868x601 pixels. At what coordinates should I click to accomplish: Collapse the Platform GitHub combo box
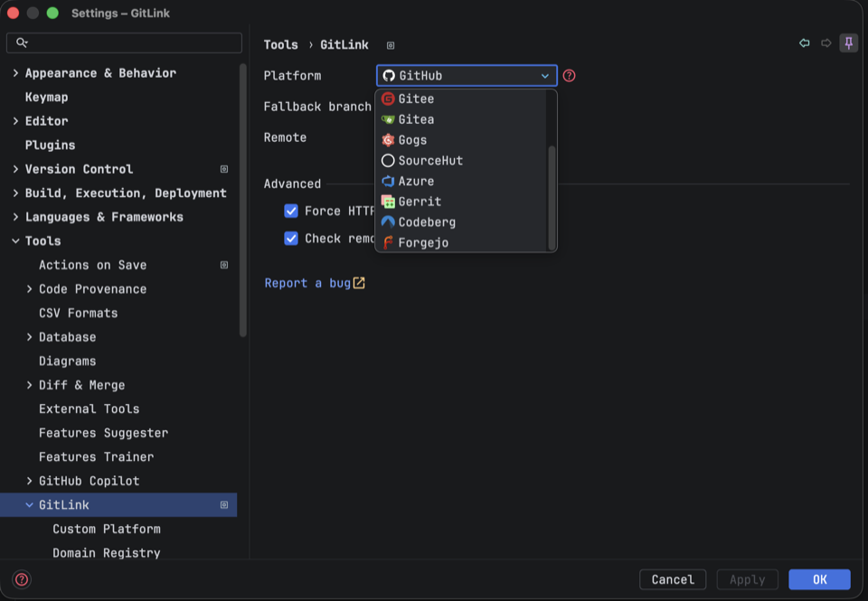pos(467,76)
